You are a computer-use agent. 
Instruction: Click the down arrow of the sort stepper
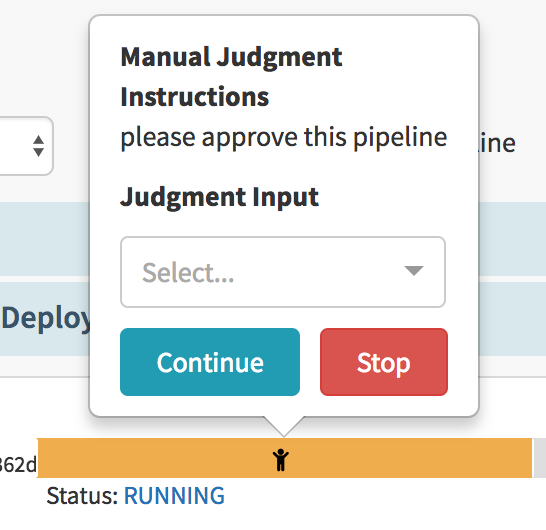(38, 153)
